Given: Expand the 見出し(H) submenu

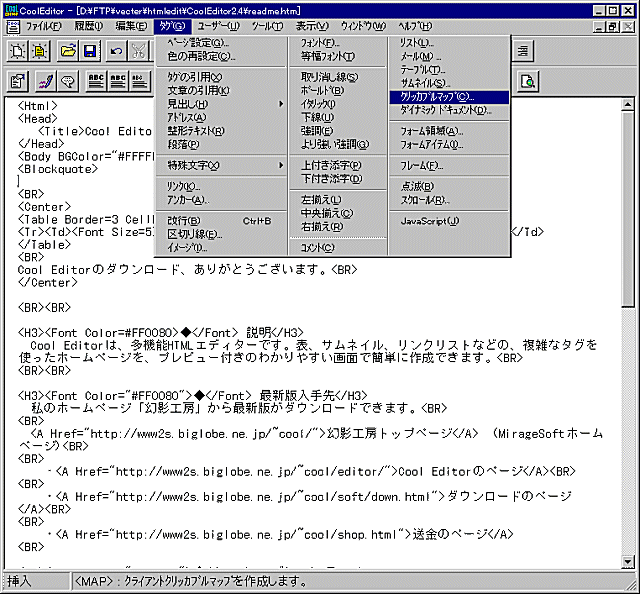Looking at the screenshot, I should pos(221,104).
